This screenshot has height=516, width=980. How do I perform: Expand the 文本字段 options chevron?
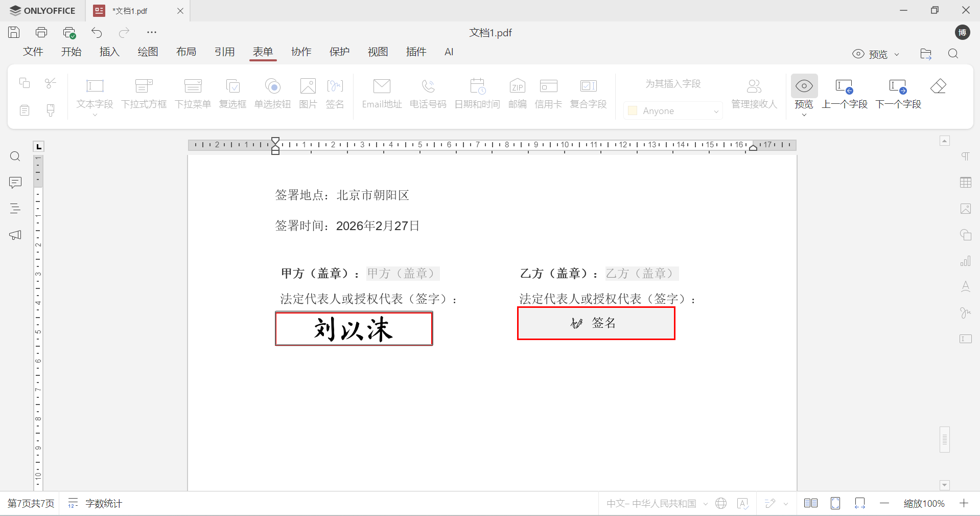pos(95,116)
